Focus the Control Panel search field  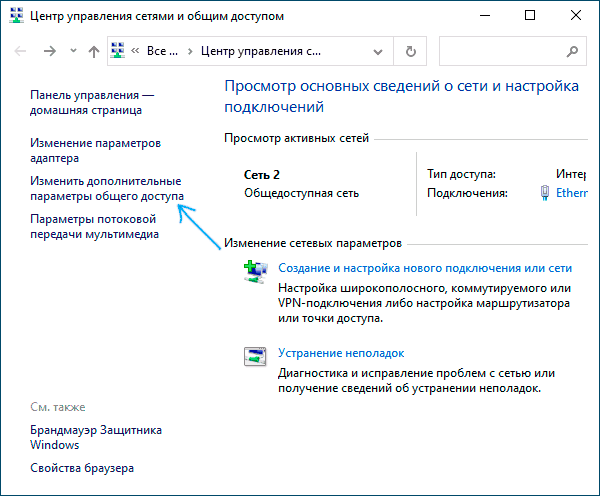pyautogui.click(x=513, y=51)
